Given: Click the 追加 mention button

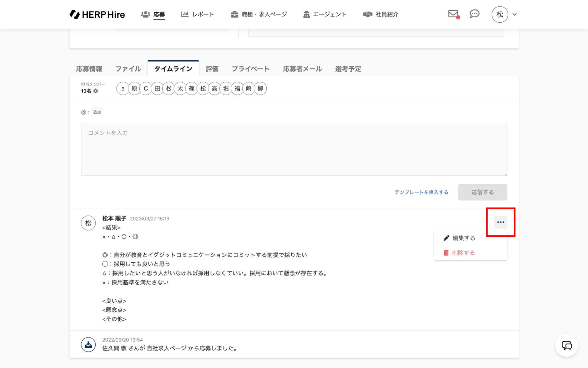Looking at the screenshot, I should click(97, 112).
